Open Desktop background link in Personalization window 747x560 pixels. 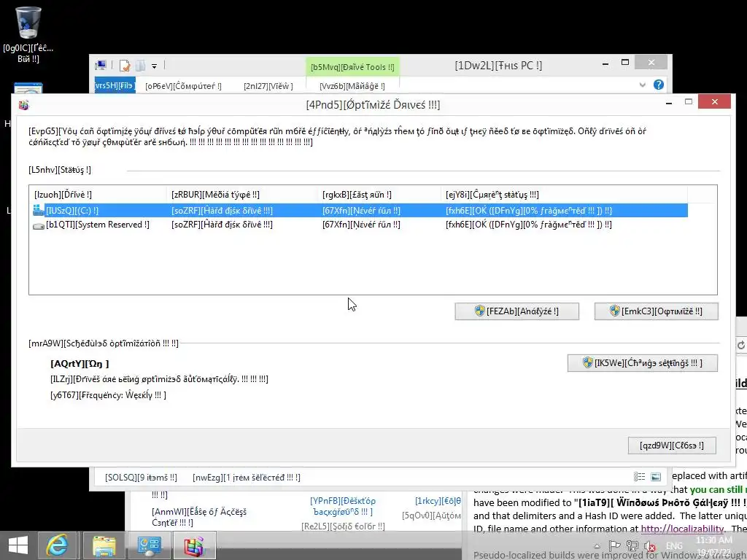pyautogui.click(x=343, y=506)
